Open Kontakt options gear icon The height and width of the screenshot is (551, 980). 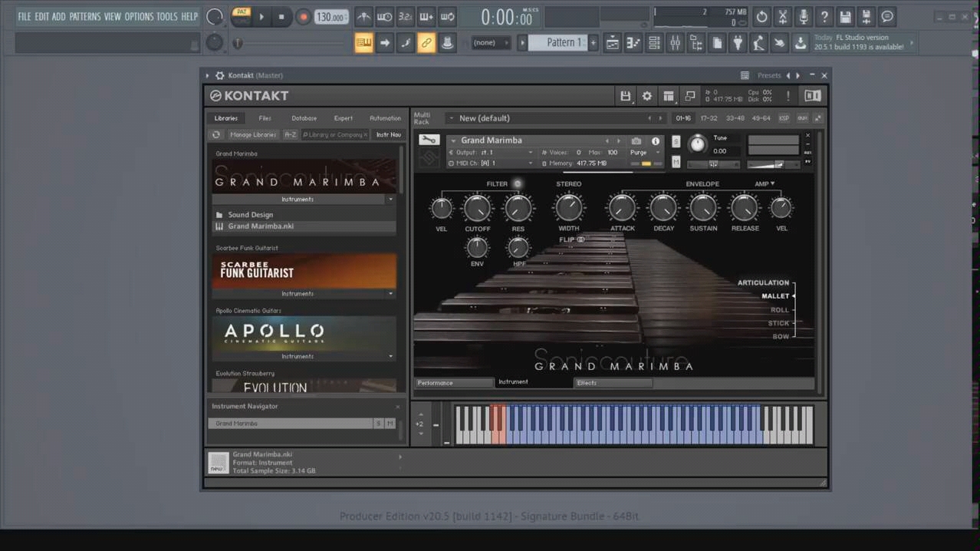click(646, 96)
